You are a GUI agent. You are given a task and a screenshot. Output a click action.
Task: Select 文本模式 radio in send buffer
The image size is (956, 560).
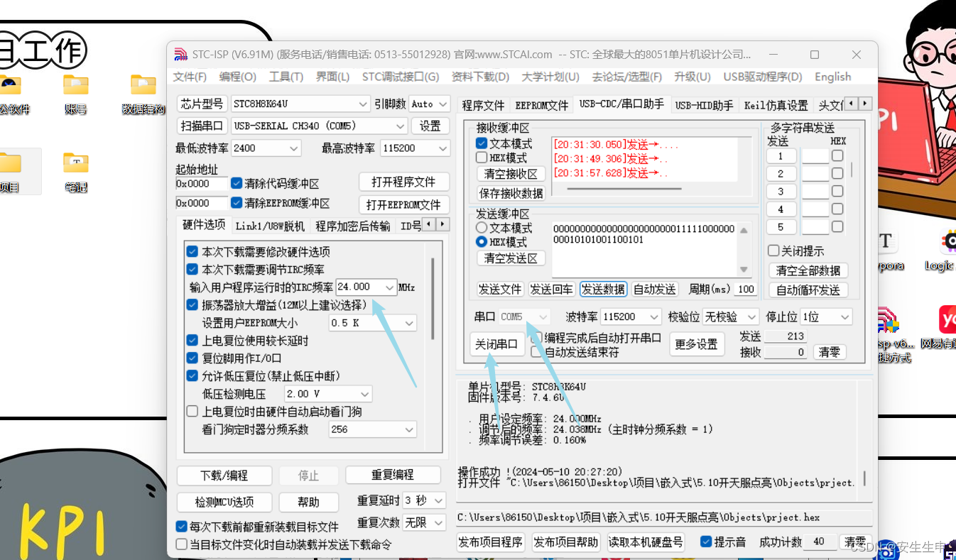[x=482, y=228]
